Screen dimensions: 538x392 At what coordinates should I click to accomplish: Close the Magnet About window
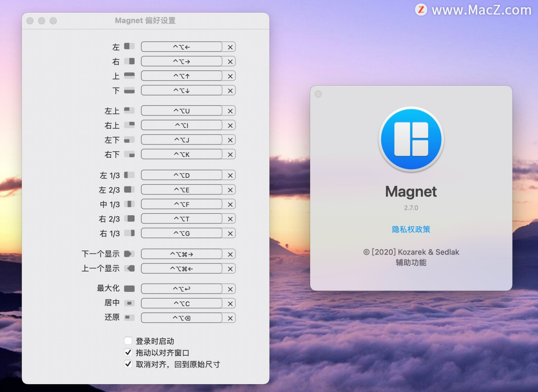[318, 94]
